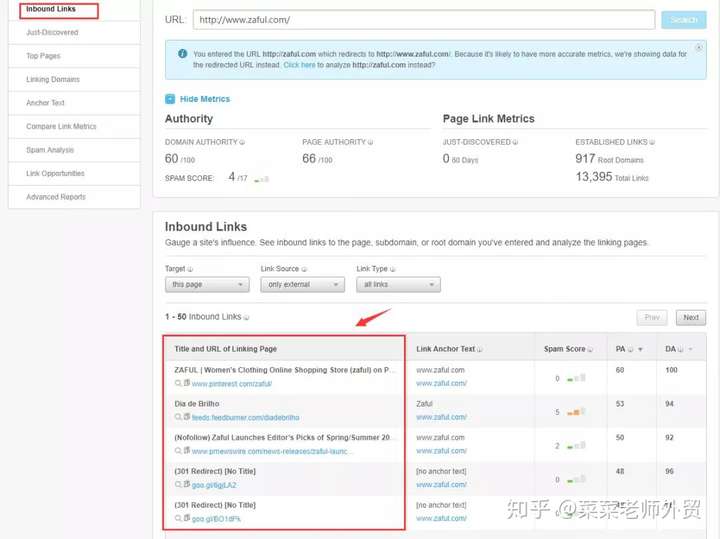Open feeds.feedburner.com/diadebrilho link
Viewport: 720px width, 539px height.
click(x=246, y=418)
